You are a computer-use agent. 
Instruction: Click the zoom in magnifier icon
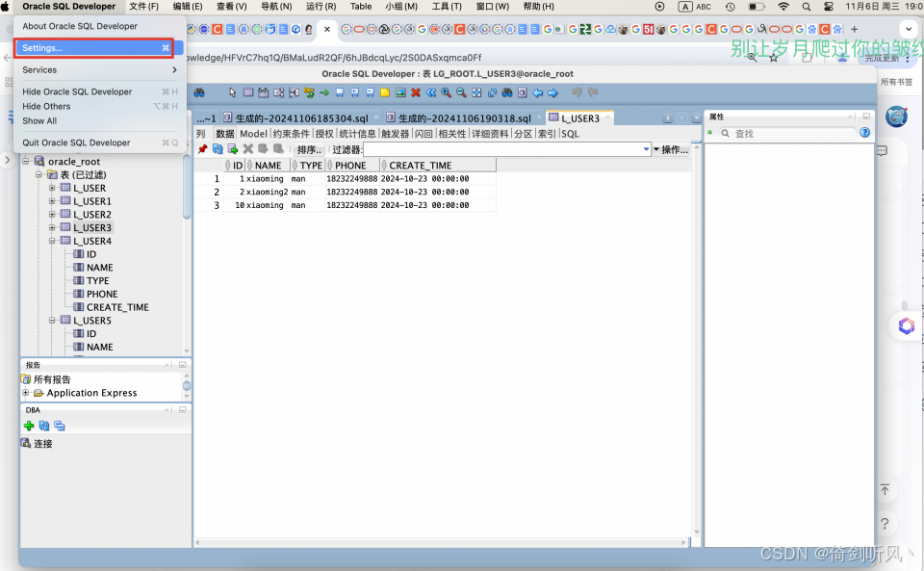[x=446, y=92]
